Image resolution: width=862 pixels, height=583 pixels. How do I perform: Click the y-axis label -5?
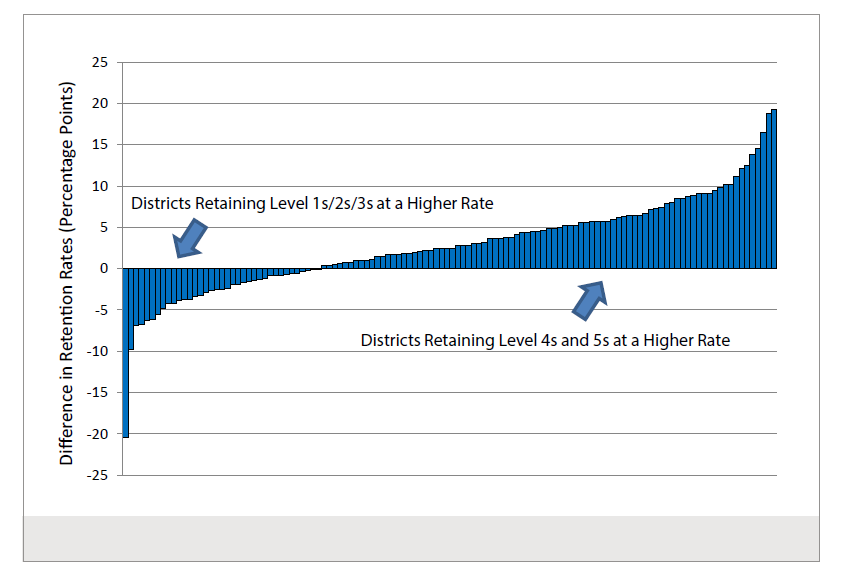tap(100, 310)
